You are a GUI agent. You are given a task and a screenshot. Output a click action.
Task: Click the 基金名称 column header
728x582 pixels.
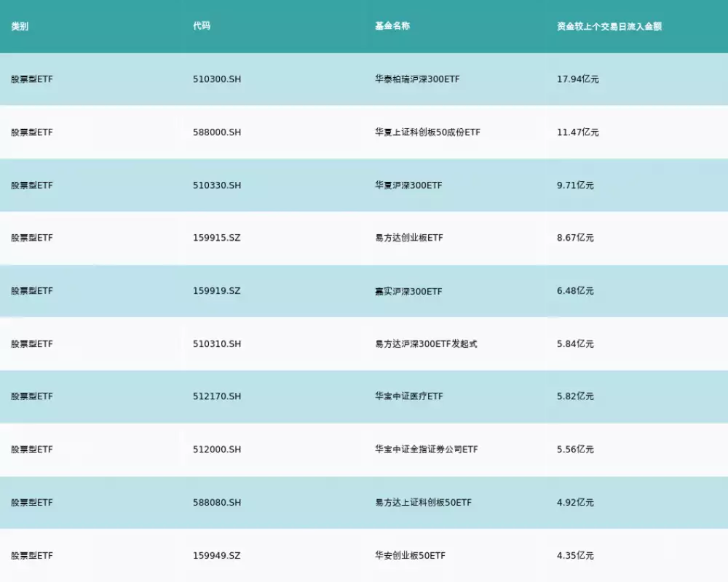(392, 26)
